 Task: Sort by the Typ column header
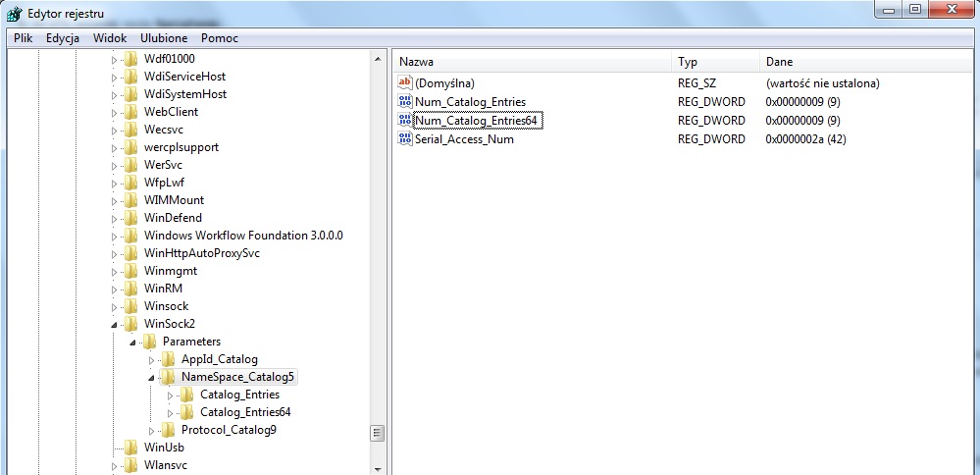716,62
